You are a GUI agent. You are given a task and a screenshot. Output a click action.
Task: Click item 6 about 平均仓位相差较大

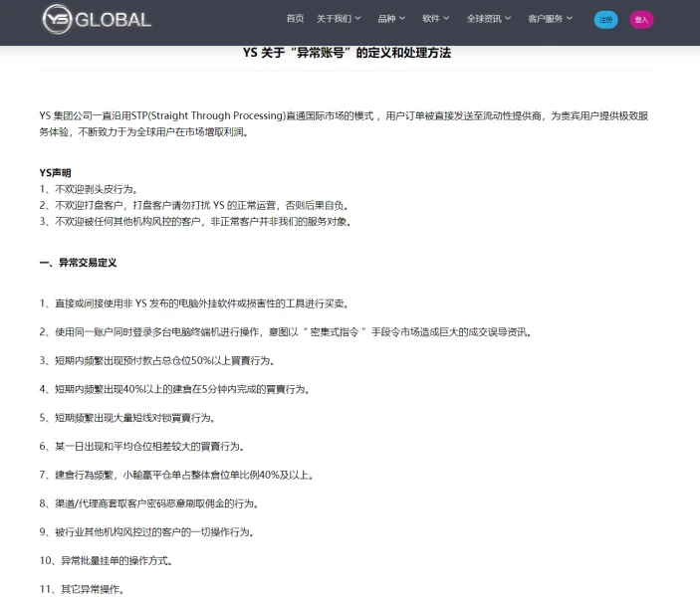click(142, 446)
